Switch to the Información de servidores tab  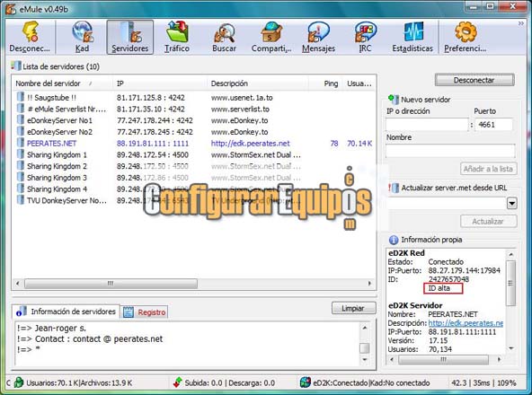[66, 312]
